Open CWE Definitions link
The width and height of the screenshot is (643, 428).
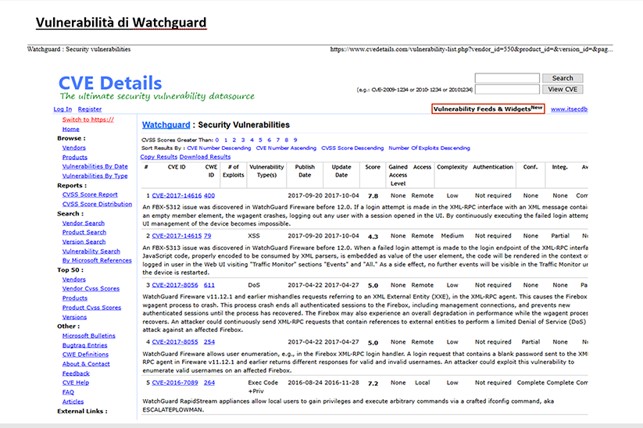(85, 355)
